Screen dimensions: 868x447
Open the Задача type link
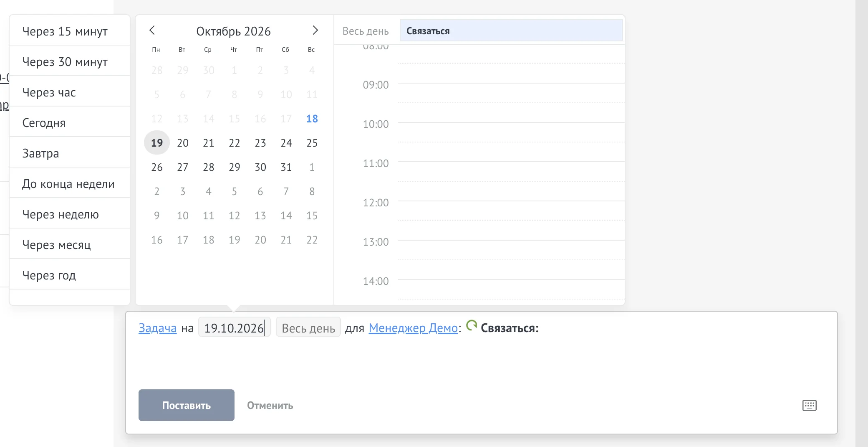pos(157,328)
